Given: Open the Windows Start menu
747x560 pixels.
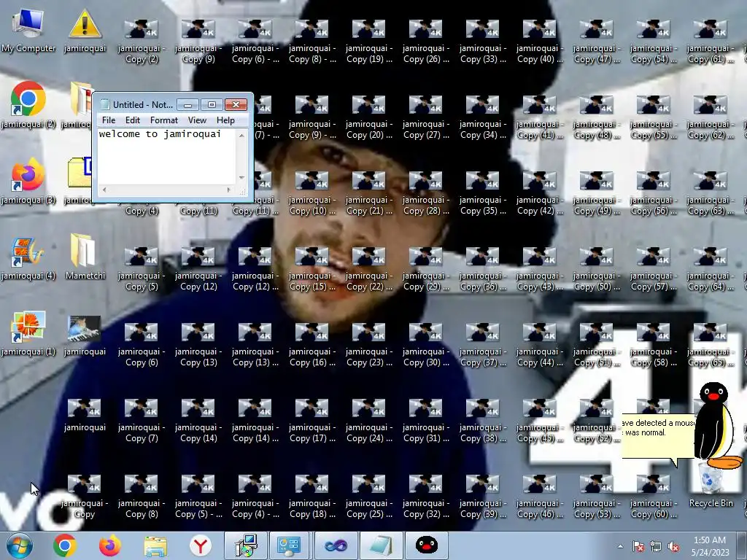Looking at the screenshot, I should [x=19, y=545].
